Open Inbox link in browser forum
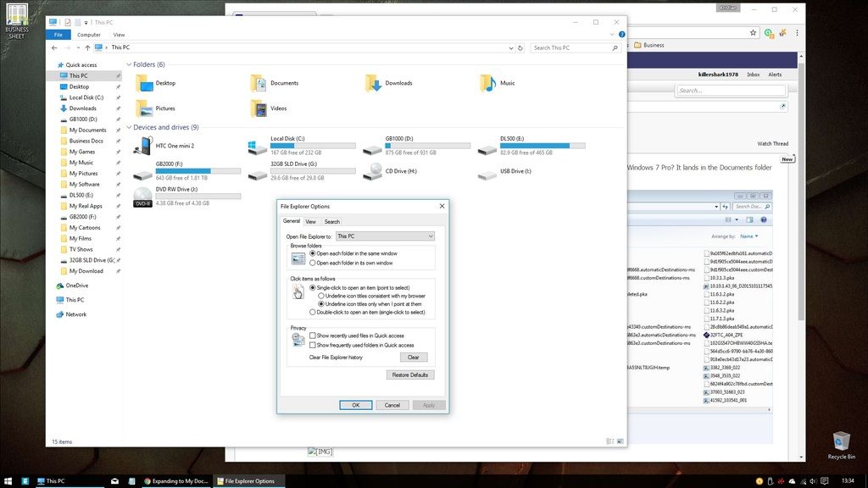Image resolution: width=868 pixels, height=488 pixels. [753, 75]
